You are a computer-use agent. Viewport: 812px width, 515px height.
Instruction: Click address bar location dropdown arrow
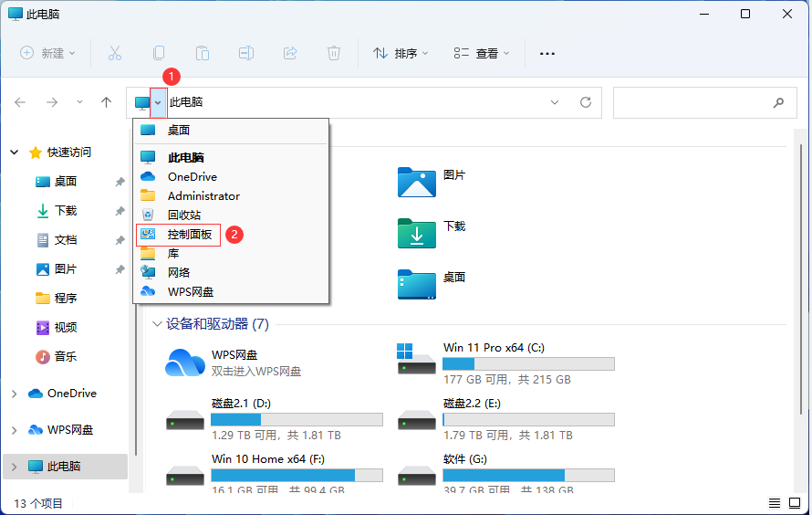click(158, 102)
